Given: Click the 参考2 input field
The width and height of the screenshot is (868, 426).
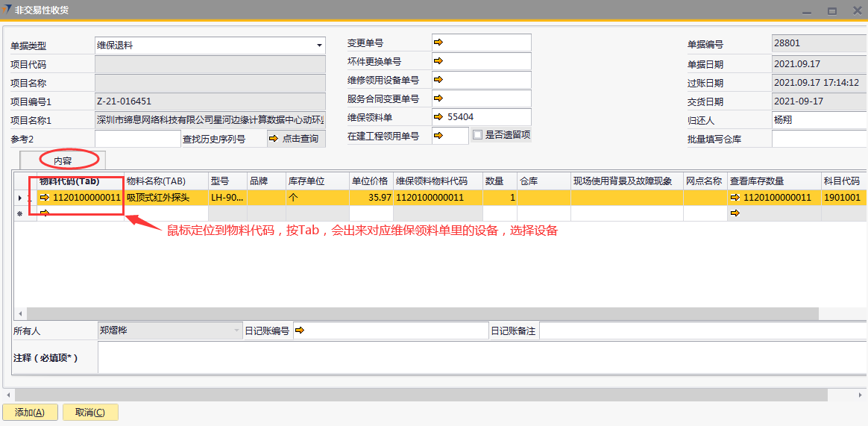Looking at the screenshot, I should click(137, 139).
